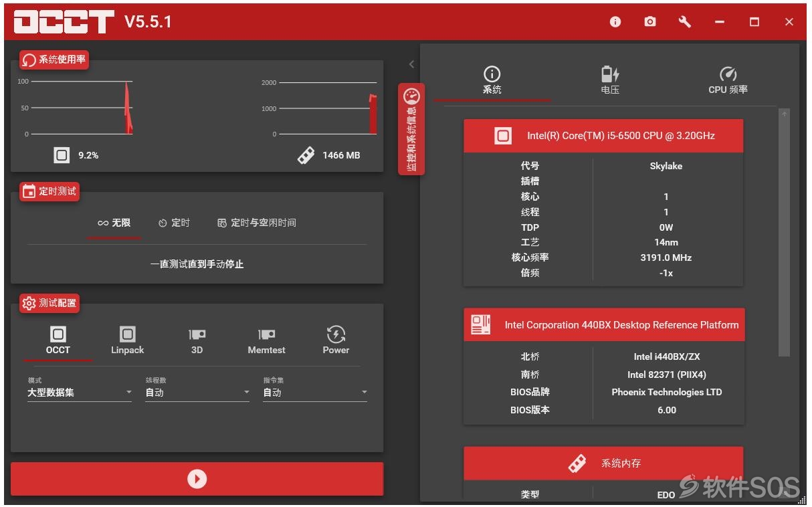
Task: Click Phoenix Technologies LTD BIOS brand
Action: (667, 392)
